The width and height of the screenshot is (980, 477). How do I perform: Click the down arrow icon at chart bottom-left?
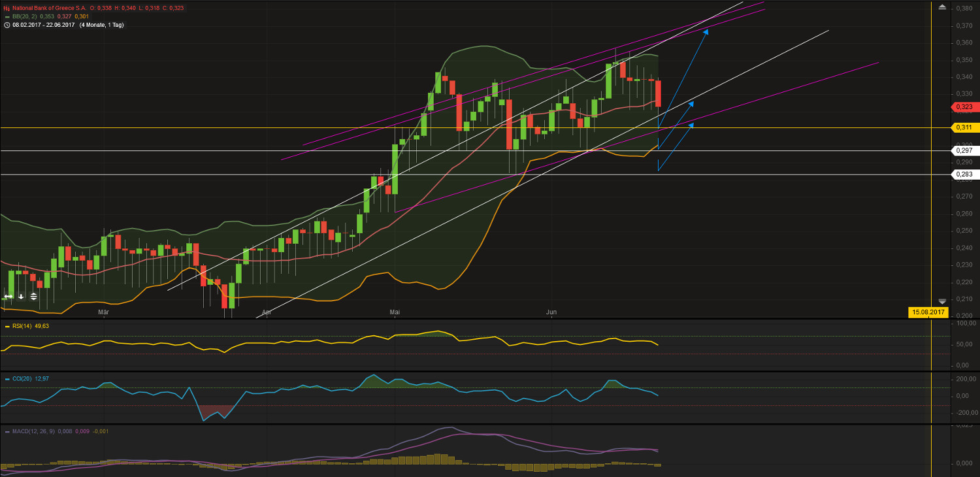coord(21,297)
